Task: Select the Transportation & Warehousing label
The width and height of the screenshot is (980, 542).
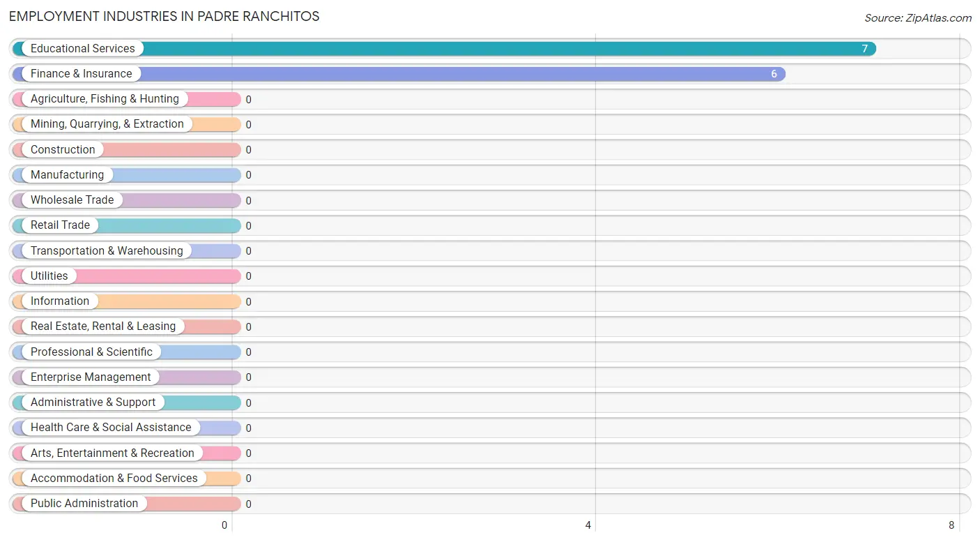Action: (107, 250)
